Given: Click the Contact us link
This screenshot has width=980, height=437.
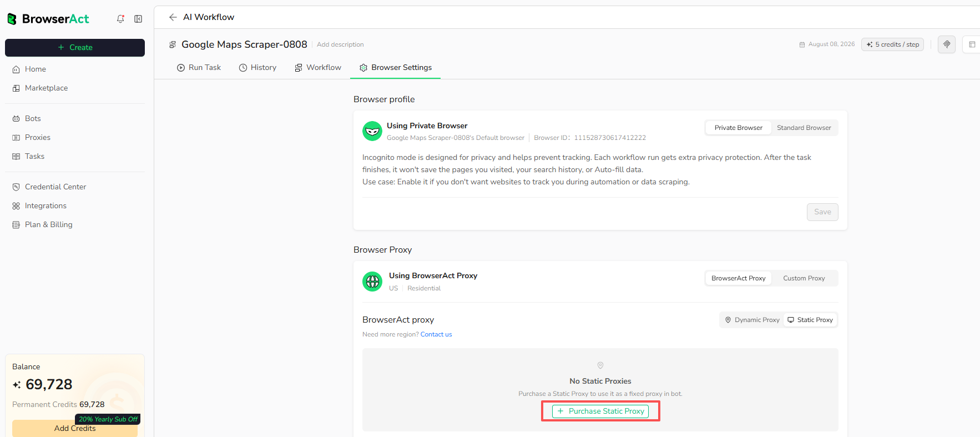Looking at the screenshot, I should click(x=436, y=334).
